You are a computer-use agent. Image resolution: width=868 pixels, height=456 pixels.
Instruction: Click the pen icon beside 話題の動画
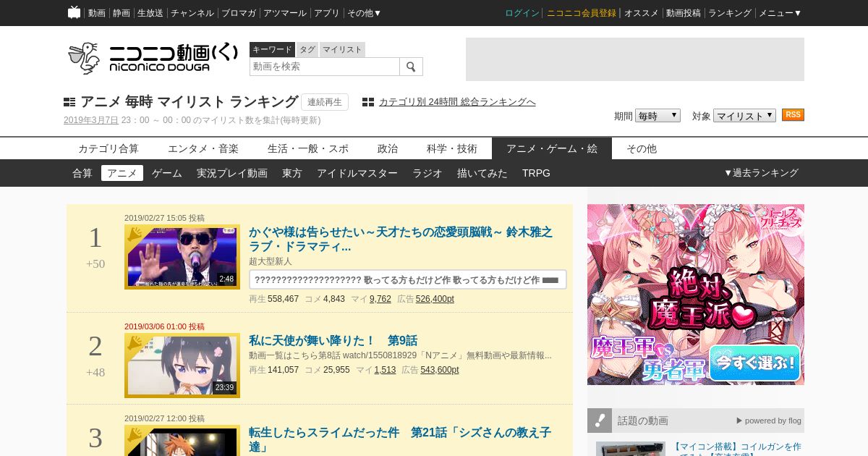click(x=600, y=421)
